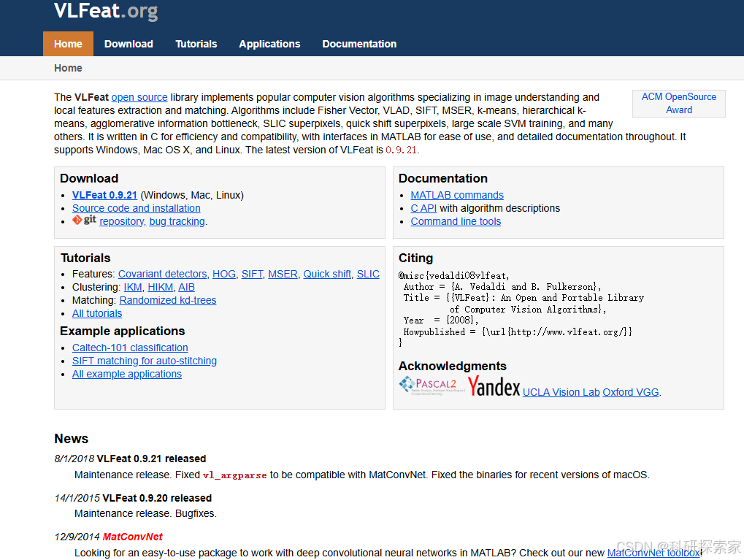Image resolution: width=744 pixels, height=560 pixels.
Task: Visit the Oxford VGG link
Action: click(631, 393)
